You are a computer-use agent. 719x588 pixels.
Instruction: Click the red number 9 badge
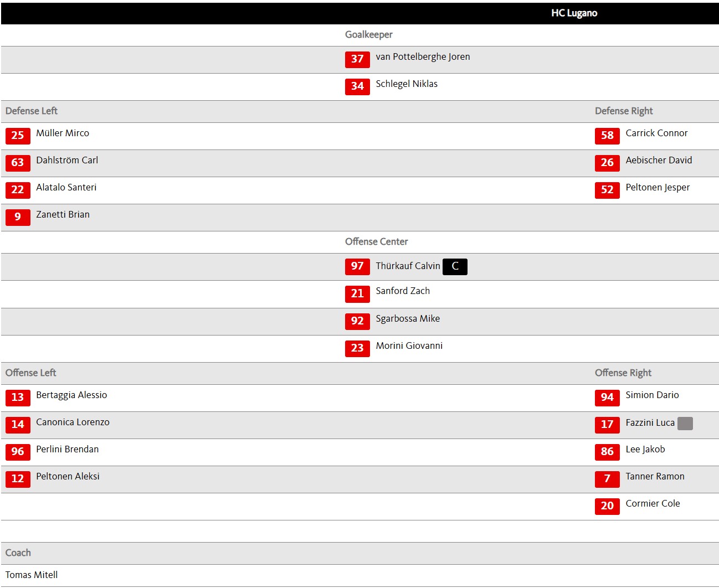point(18,217)
